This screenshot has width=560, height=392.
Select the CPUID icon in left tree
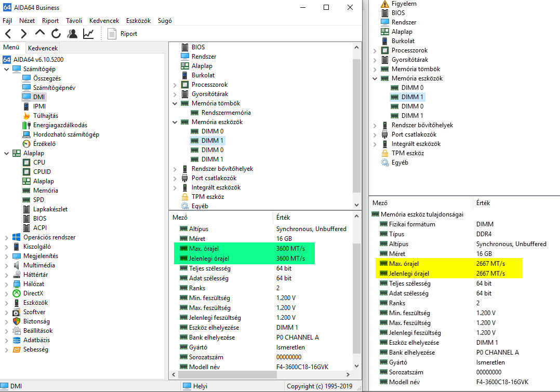(x=26, y=172)
